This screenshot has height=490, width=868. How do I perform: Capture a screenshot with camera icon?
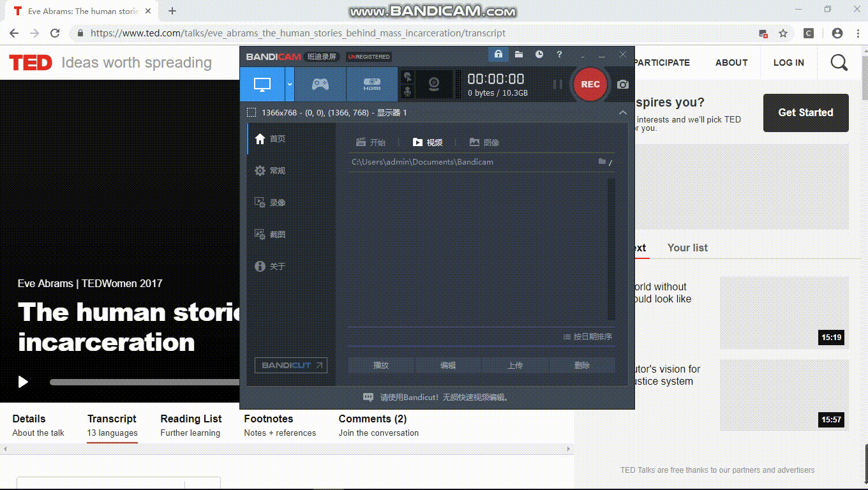click(x=623, y=84)
